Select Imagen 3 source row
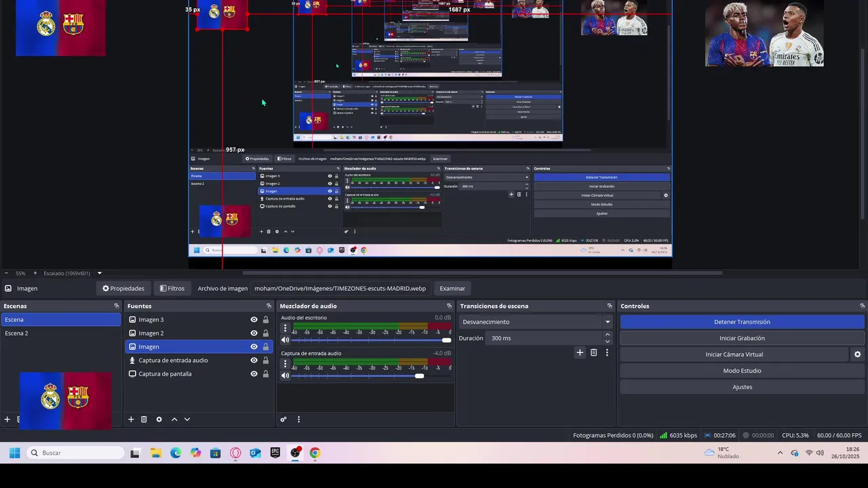868x488 pixels. click(x=198, y=320)
